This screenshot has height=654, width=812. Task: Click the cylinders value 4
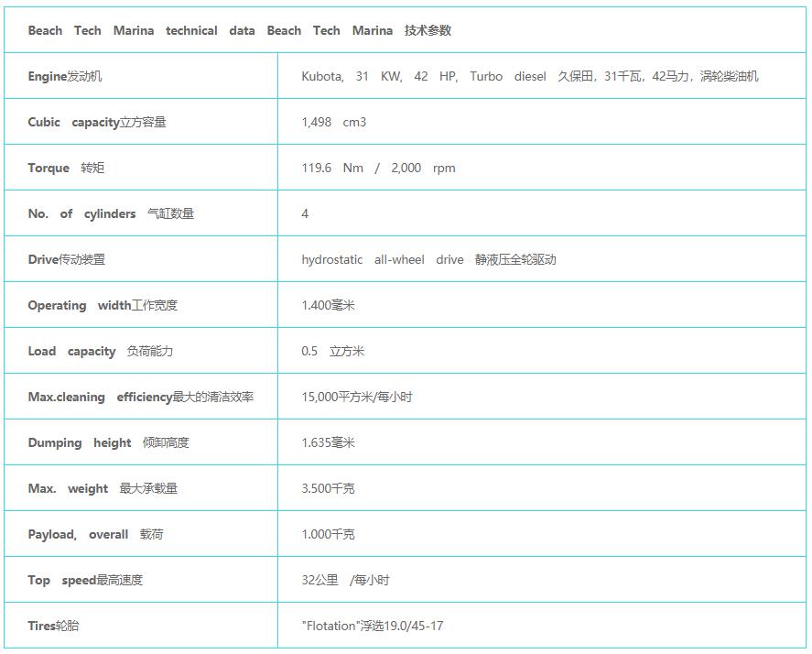pyautogui.click(x=305, y=213)
